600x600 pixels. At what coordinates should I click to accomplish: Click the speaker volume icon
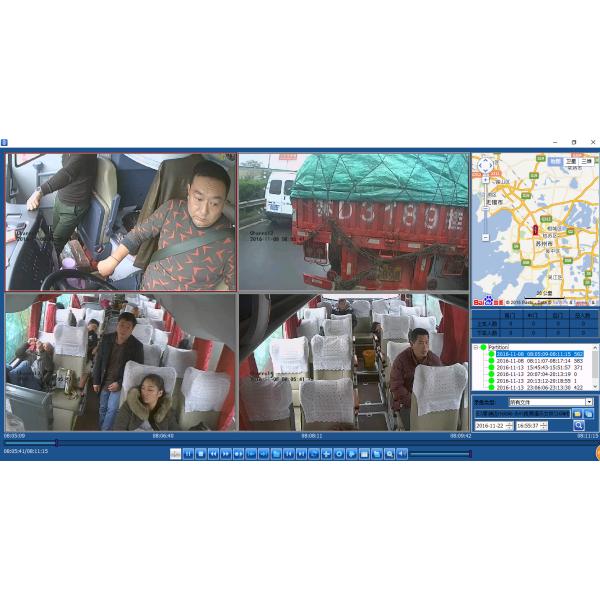(401, 454)
